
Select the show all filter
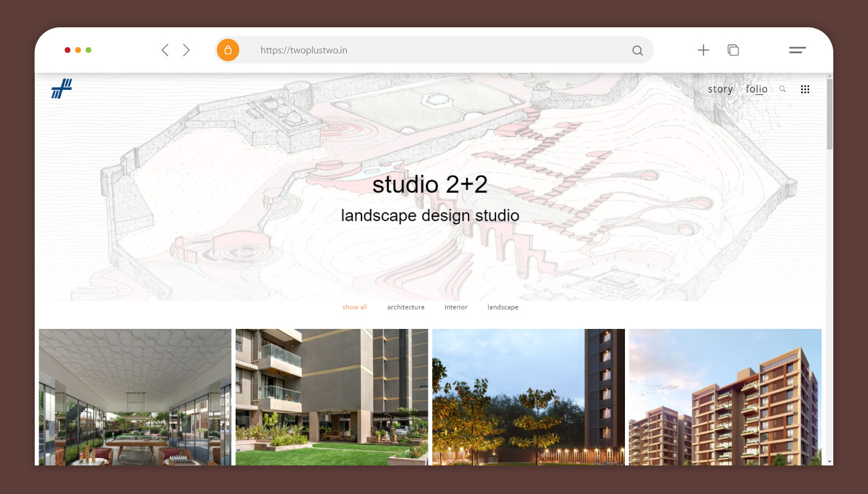pyautogui.click(x=355, y=307)
